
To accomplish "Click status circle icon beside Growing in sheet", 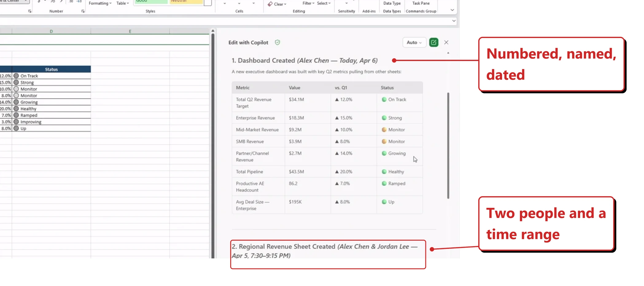I will pos(16,102).
